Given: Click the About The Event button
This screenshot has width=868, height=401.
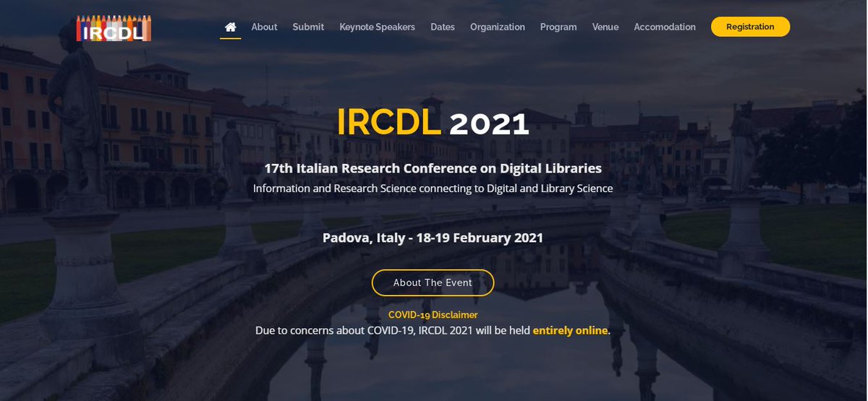Looking at the screenshot, I should tap(433, 283).
